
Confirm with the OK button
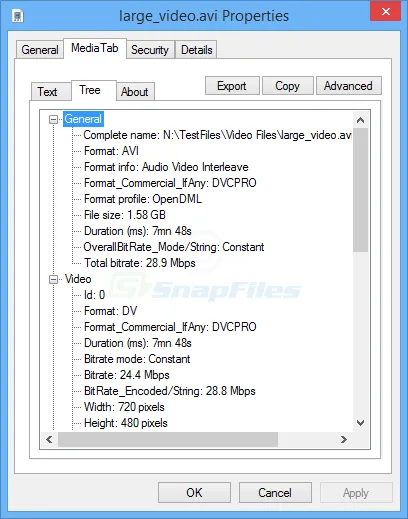pos(194,493)
